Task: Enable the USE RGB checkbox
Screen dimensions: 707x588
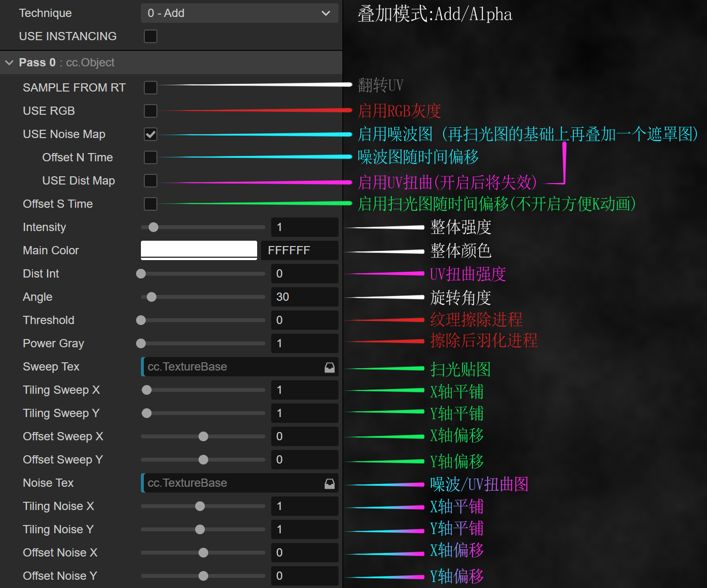Action: 151,111
